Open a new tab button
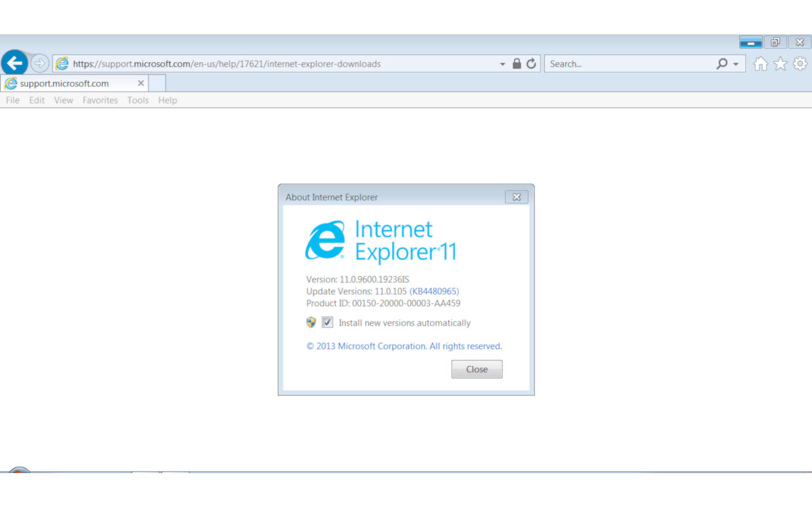 (x=157, y=83)
